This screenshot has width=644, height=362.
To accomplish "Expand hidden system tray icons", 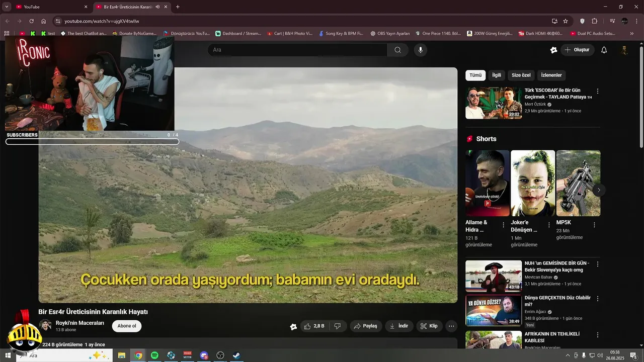I will [568, 355].
